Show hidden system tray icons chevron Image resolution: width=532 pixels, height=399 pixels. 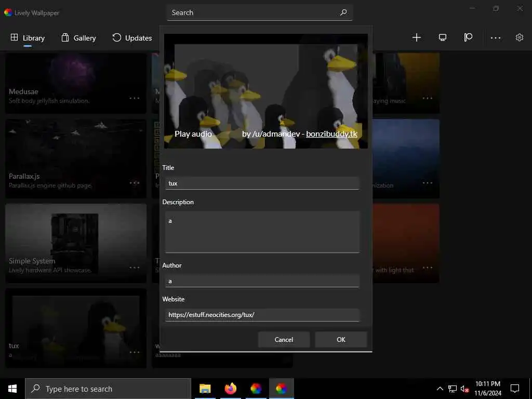coord(440,389)
